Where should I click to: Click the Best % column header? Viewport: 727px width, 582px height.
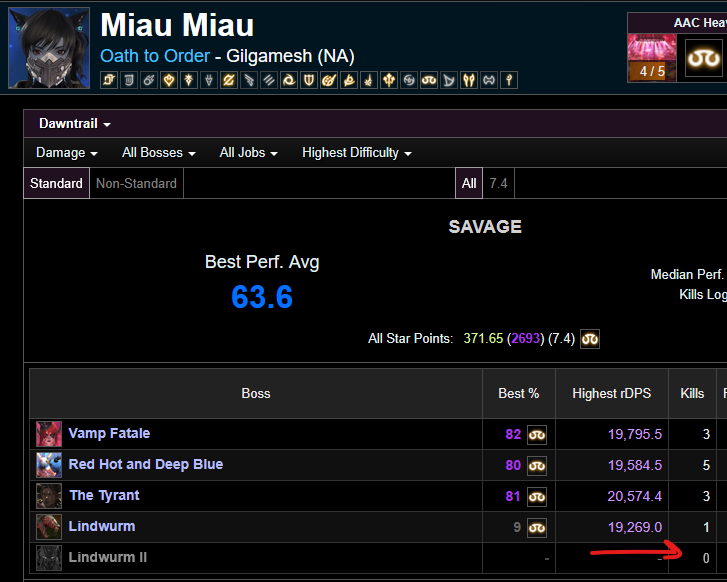coord(519,394)
